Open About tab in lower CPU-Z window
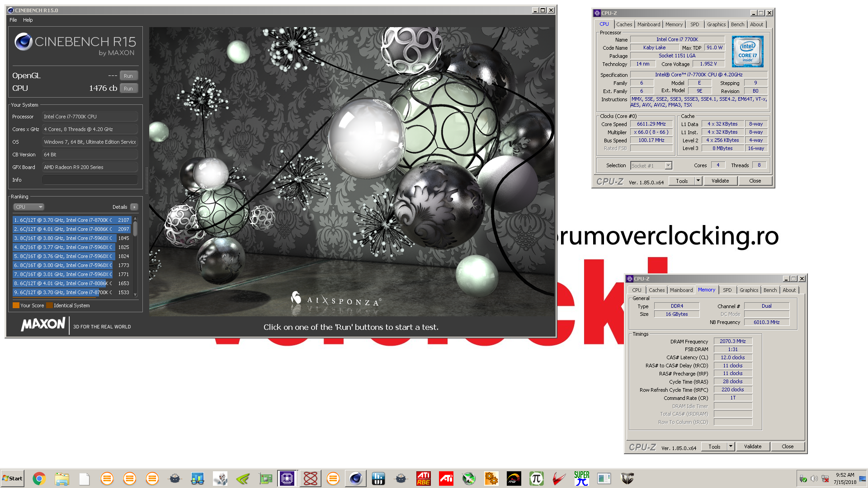The height and width of the screenshot is (488, 868). pyautogui.click(x=789, y=290)
